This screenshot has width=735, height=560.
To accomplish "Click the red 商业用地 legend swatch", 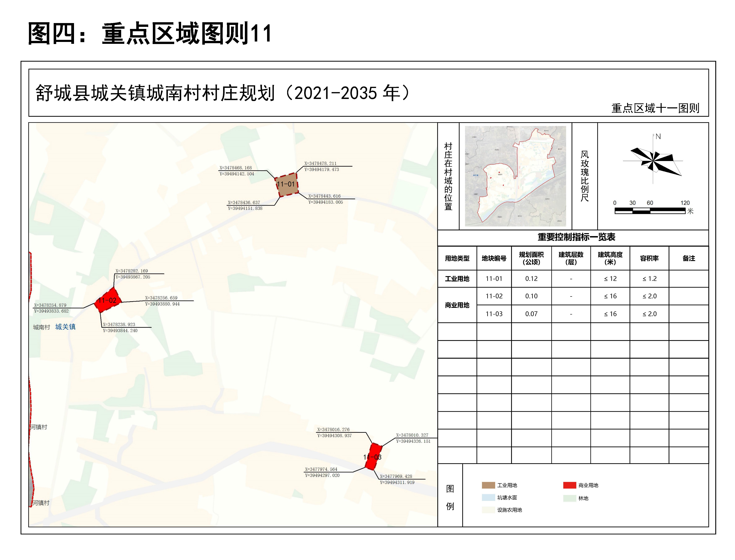I will (570, 485).
